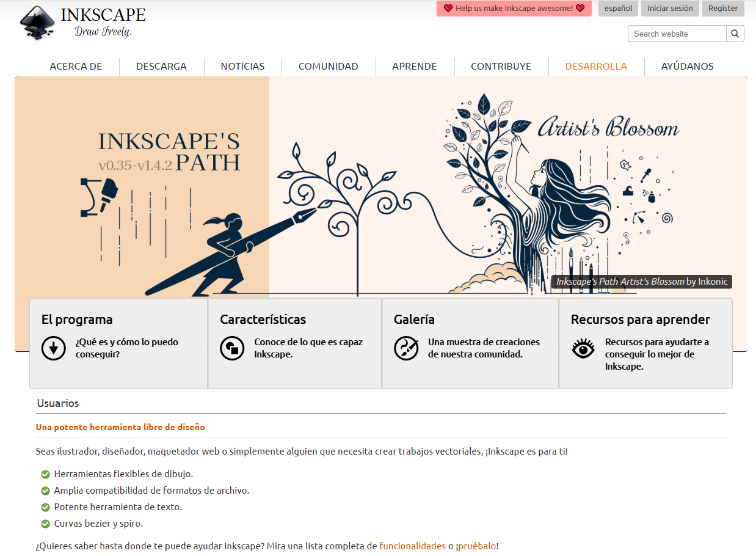The image size is (756, 556).
Task: Click the right heart icon in the donate banner
Action: [x=580, y=9]
